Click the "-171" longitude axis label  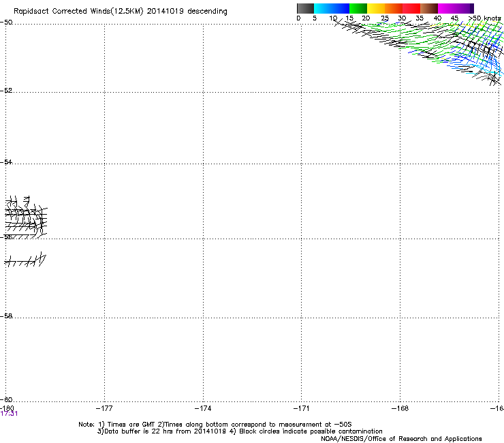pos(301,408)
